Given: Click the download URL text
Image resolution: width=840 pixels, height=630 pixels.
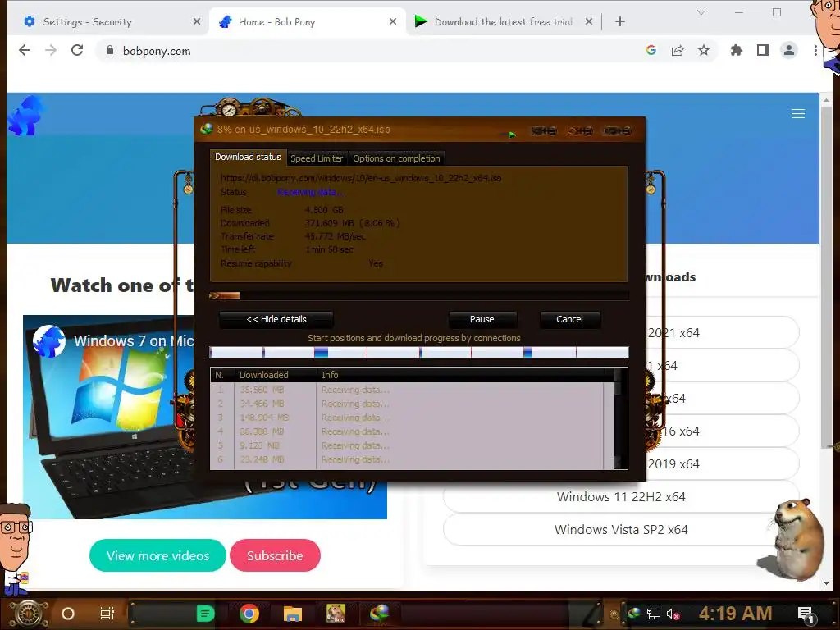Looking at the screenshot, I should click(x=361, y=178).
